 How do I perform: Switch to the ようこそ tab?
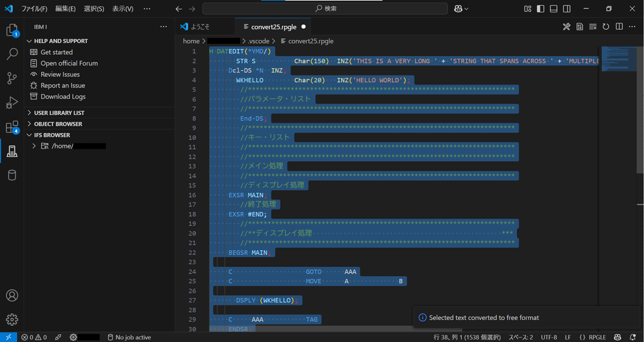[205, 27]
